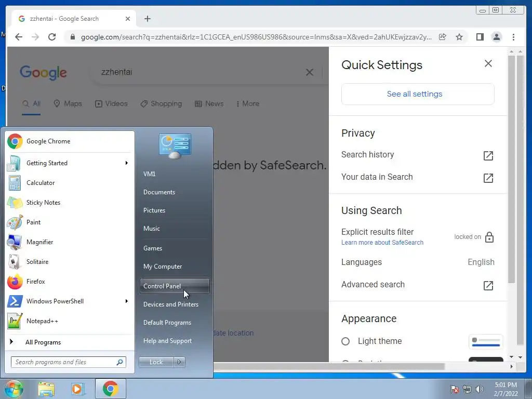Open the More search filter dropdown

pos(248,104)
